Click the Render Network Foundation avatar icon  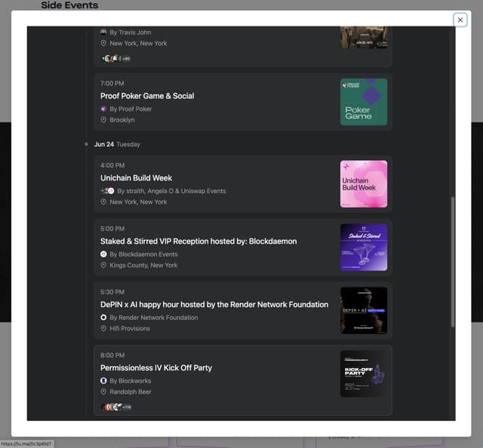103,318
